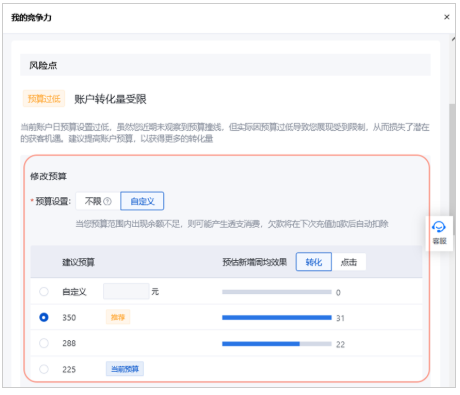Select the 自定义 budget setting button
460x395 pixels.
142,201
